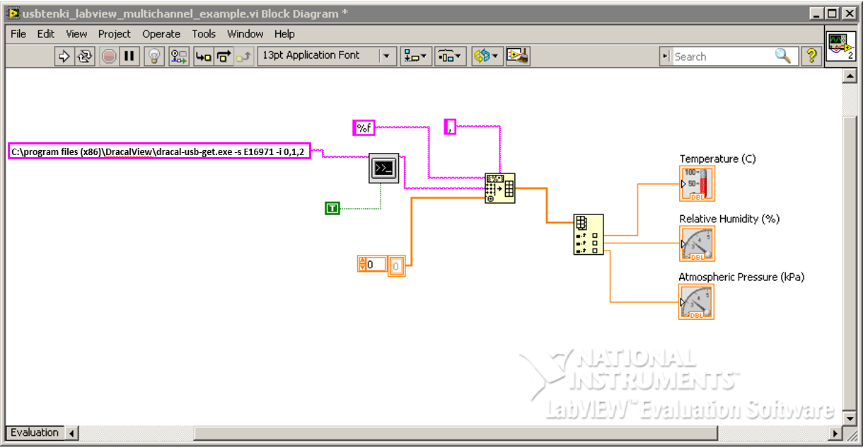This screenshot has height=448, width=868.
Task: Click the Step Out button
Action: 244,57
